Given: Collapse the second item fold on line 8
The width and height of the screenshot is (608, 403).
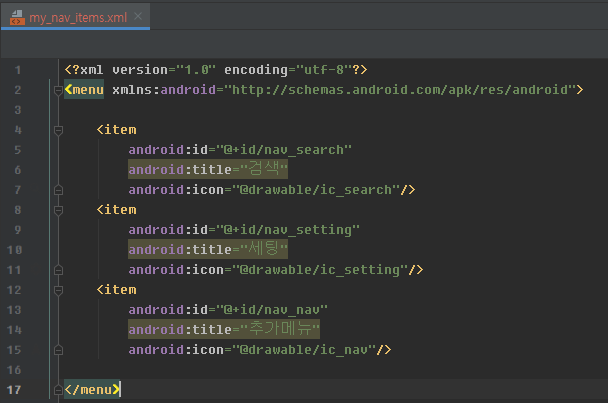Looking at the screenshot, I should (x=58, y=210).
